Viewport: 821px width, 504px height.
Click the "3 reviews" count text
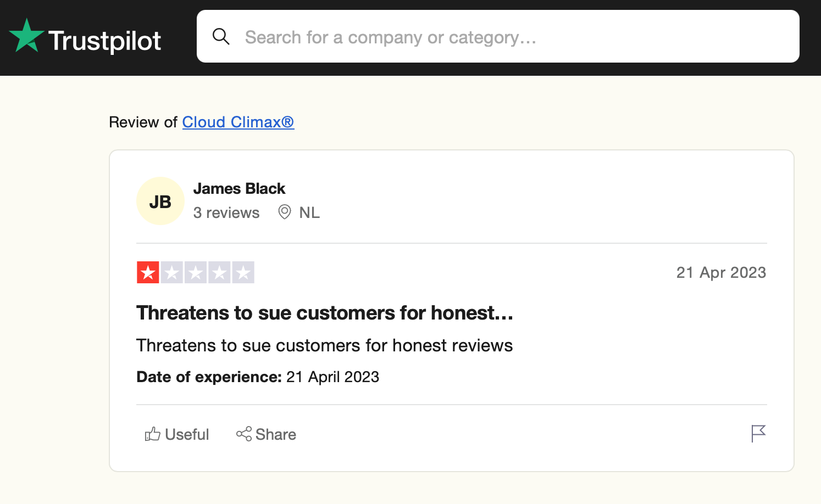coord(226,212)
